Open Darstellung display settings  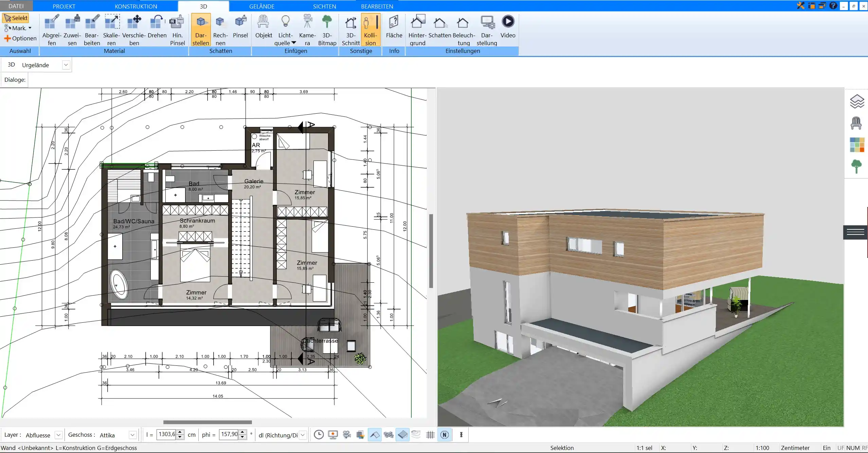[487, 30]
